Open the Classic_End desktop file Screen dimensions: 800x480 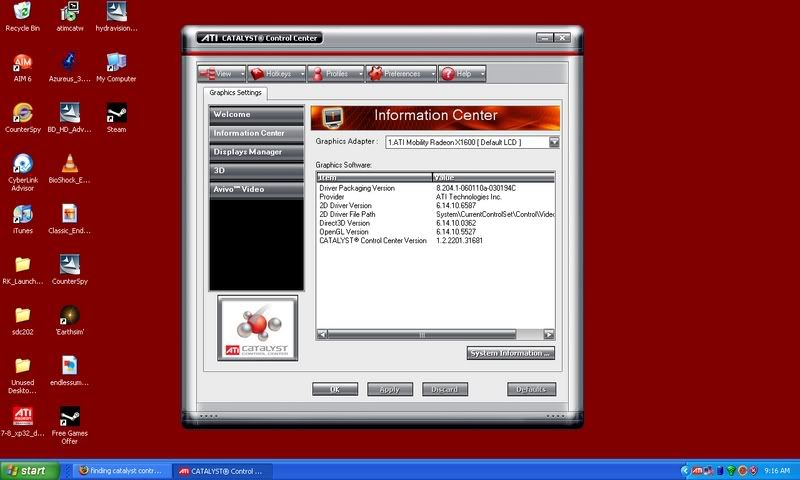(x=70, y=219)
